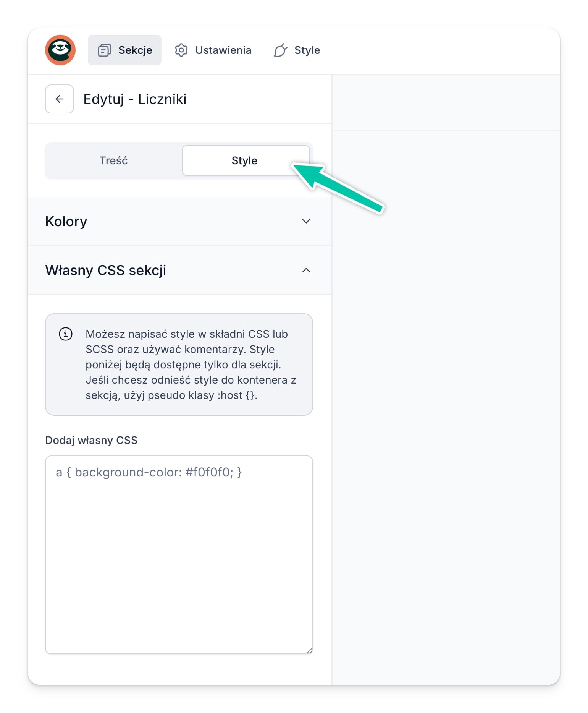The image size is (588, 713).
Task: Click the Ustawienia gear icon
Action: [181, 50]
